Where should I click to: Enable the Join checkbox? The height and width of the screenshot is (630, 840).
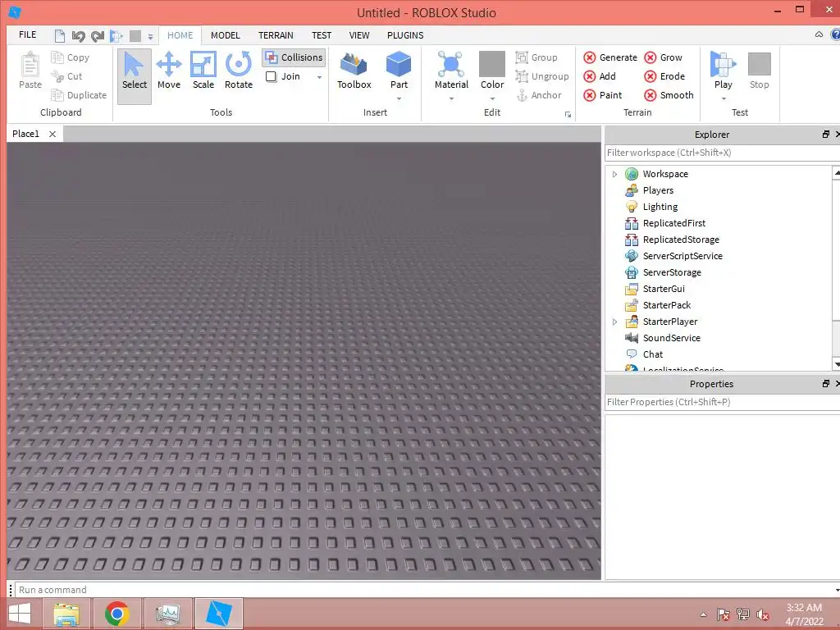click(271, 76)
